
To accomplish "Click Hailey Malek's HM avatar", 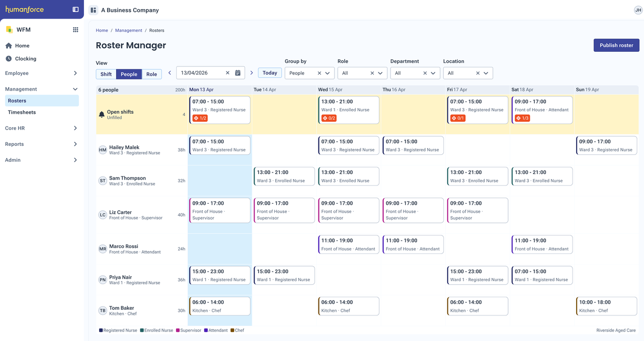I will pos(103,150).
